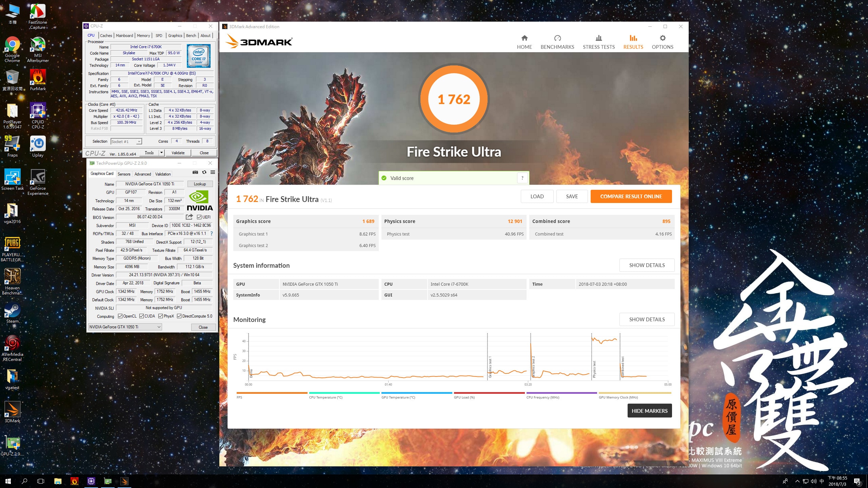Switch to the Bench tab in CPU-Z
Viewport: 868px width, 488px height.
191,36
